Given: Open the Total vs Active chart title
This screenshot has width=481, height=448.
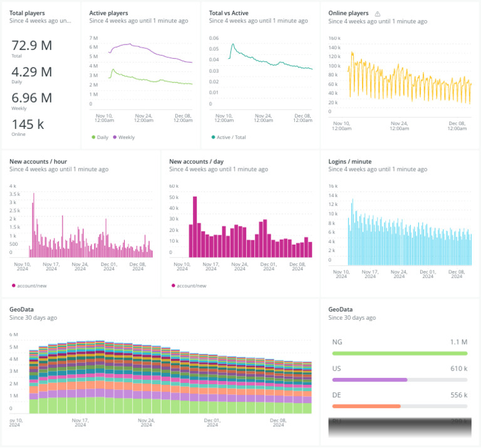Looking at the screenshot, I should point(229,13).
